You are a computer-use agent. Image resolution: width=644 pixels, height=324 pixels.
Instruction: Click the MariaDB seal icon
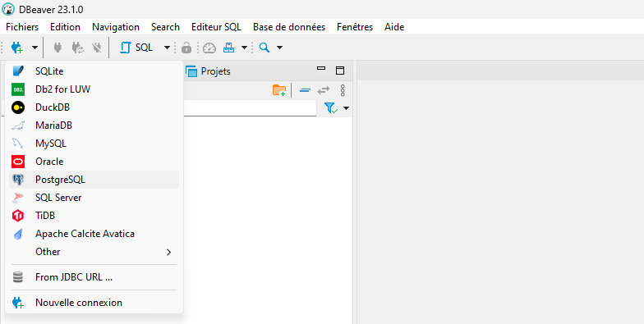(18, 125)
